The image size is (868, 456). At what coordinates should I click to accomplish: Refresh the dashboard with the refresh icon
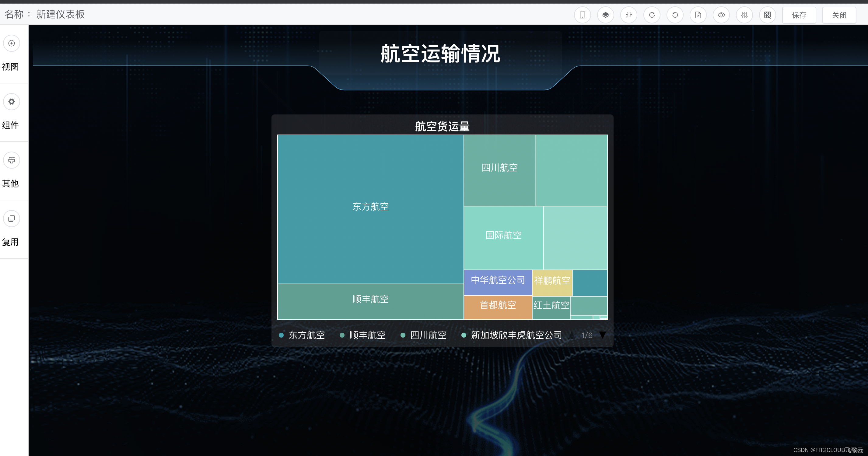pyautogui.click(x=652, y=15)
